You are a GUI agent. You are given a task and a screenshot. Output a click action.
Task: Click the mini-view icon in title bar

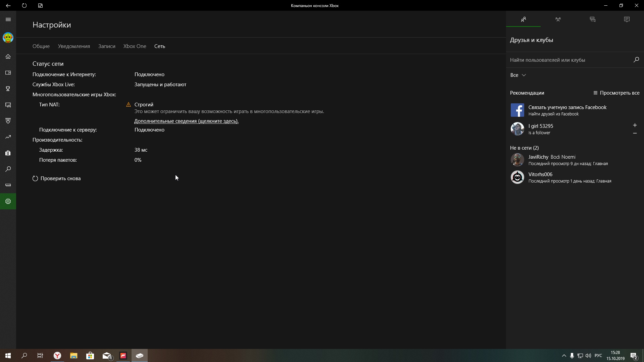40,5
